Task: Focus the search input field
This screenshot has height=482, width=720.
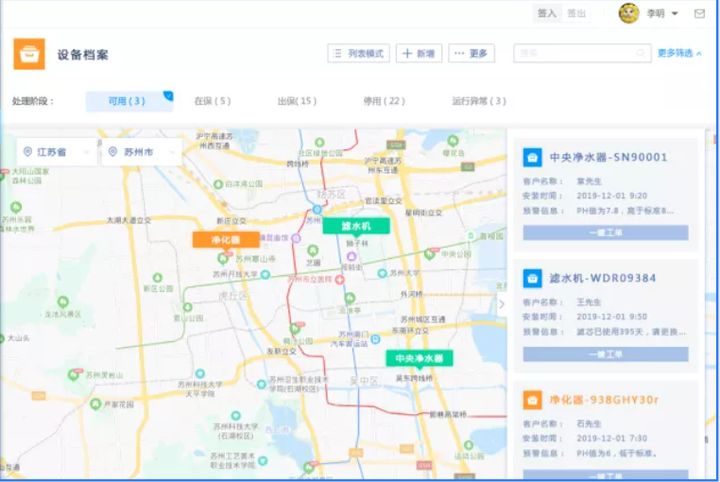Action: click(x=582, y=53)
